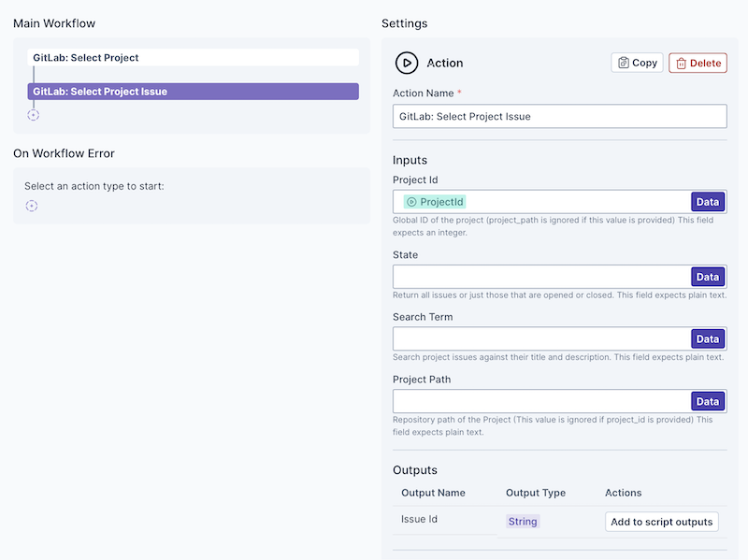Screen dimensions: 748x560
Task: Click the Project Path input field
Action: [541, 401]
